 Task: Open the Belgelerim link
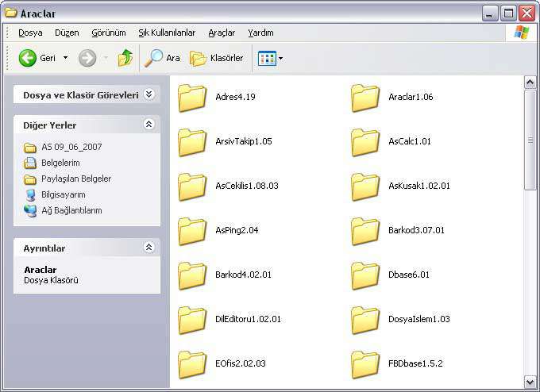pos(60,163)
